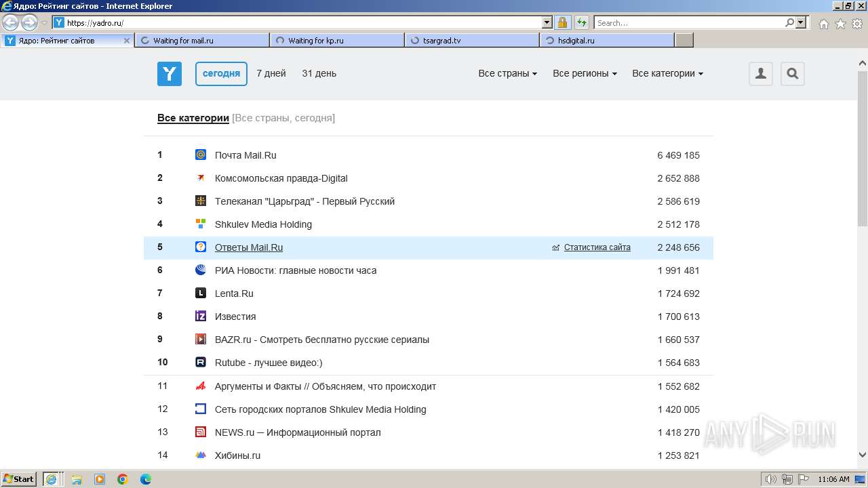Viewport: 868px width, 488px height.
Task: Open the Edge taskbar icon
Action: [146, 479]
